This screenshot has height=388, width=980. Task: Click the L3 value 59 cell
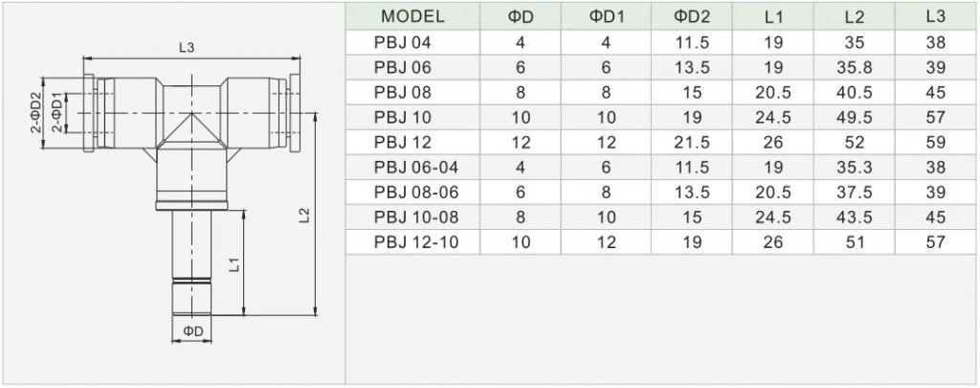click(x=935, y=142)
